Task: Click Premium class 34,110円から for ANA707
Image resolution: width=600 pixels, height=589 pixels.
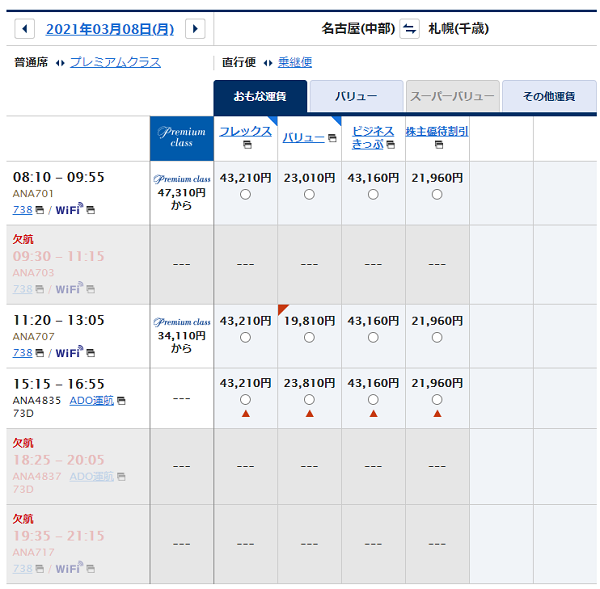Action: coord(182,336)
